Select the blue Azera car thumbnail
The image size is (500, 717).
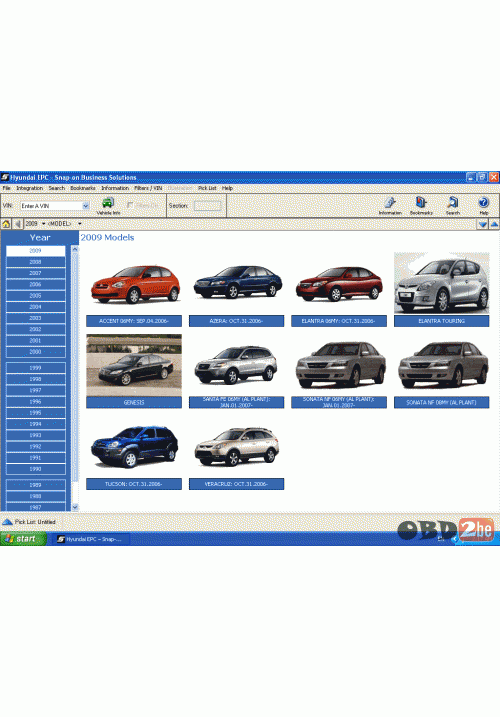click(237, 283)
